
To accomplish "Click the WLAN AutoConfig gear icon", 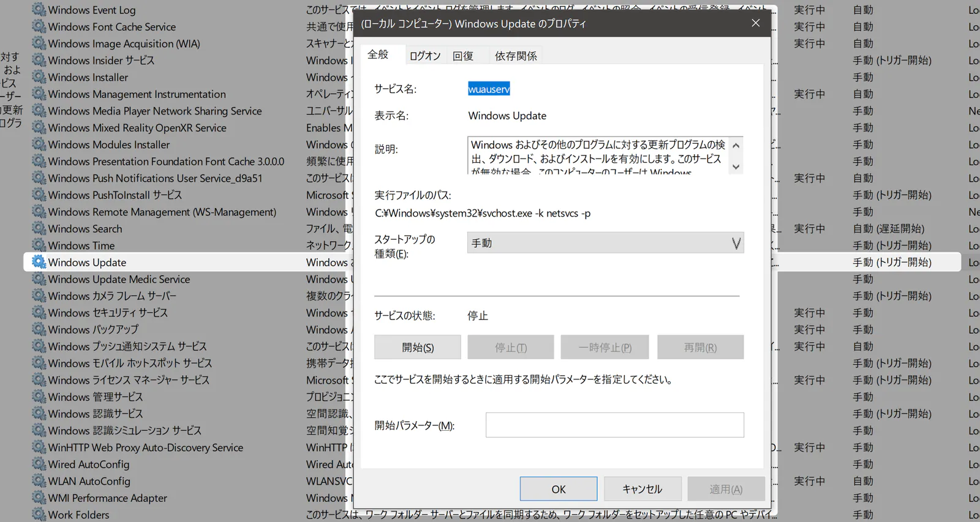I will [39, 481].
